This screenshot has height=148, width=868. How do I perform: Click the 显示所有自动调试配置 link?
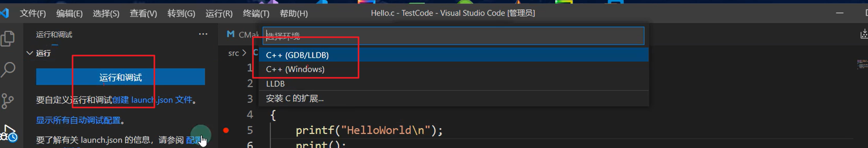pyautogui.click(x=78, y=120)
